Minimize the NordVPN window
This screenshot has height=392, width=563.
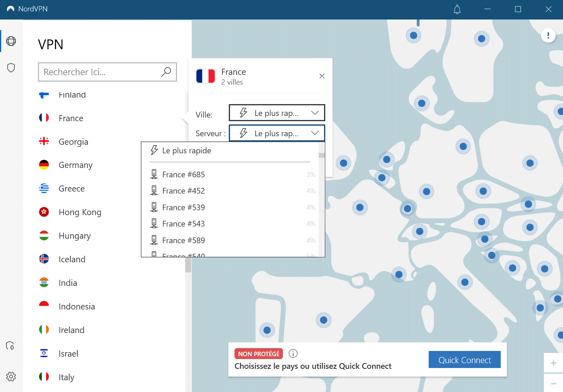coord(487,9)
